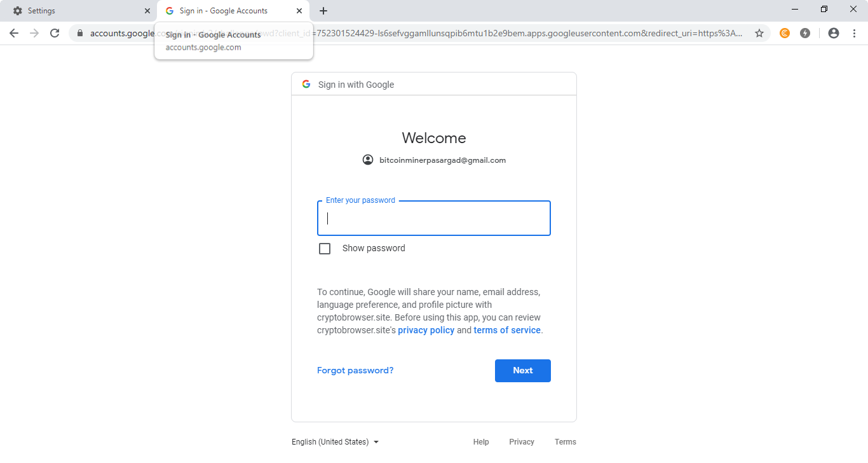Open the Forgot password? link
The image size is (868, 463).
click(x=355, y=371)
